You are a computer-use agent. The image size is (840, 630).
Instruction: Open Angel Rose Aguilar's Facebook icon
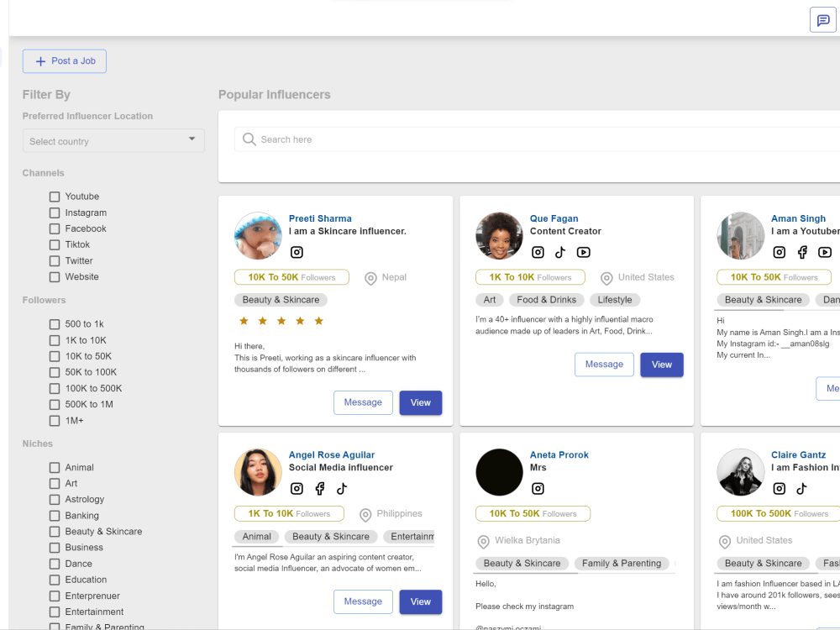tap(320, 489)
